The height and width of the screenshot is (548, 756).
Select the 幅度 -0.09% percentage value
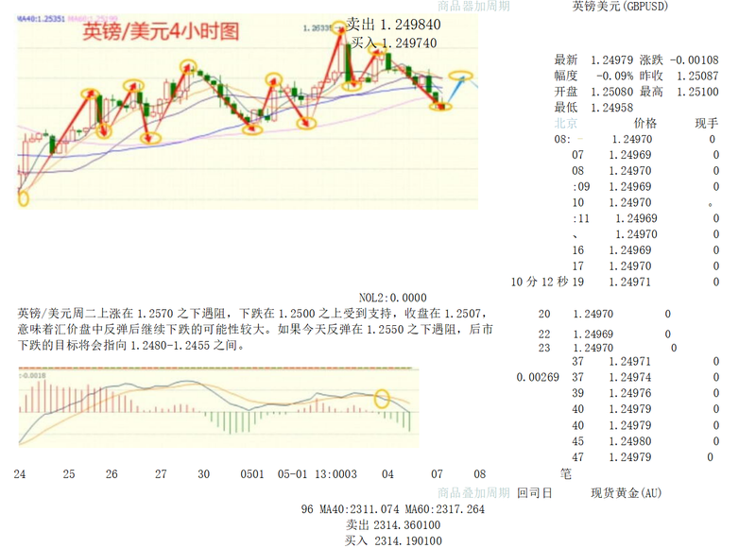[593, 77]
